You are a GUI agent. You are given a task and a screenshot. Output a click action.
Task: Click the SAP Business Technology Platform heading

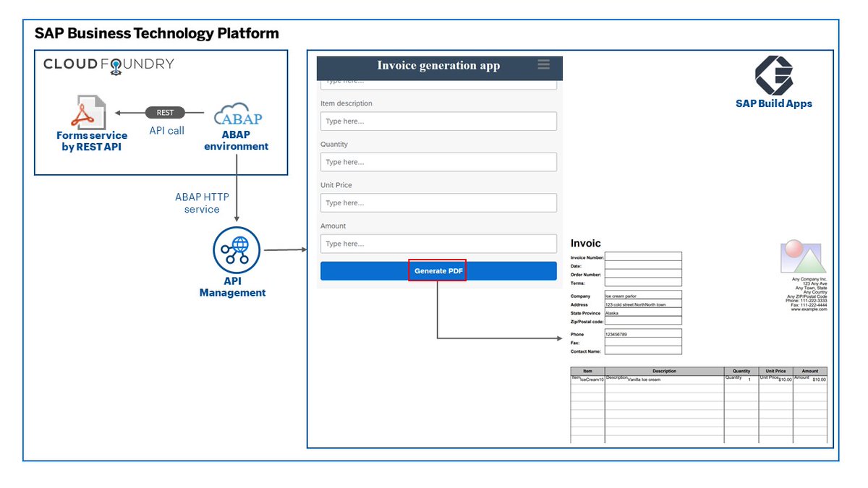coord(156,33)
